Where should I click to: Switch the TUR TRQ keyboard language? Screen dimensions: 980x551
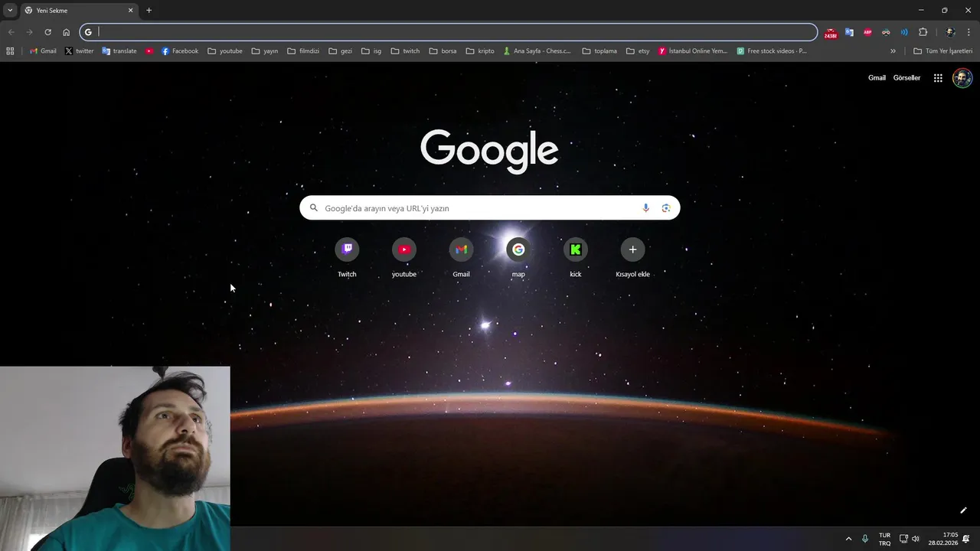(884, 539)
